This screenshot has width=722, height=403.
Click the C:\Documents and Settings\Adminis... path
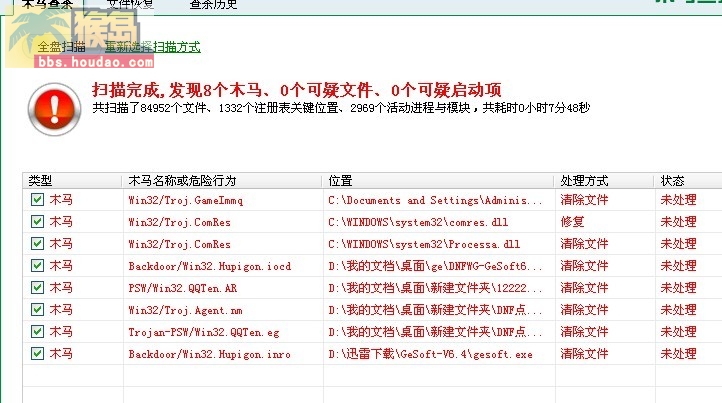[x=435, y=200]
